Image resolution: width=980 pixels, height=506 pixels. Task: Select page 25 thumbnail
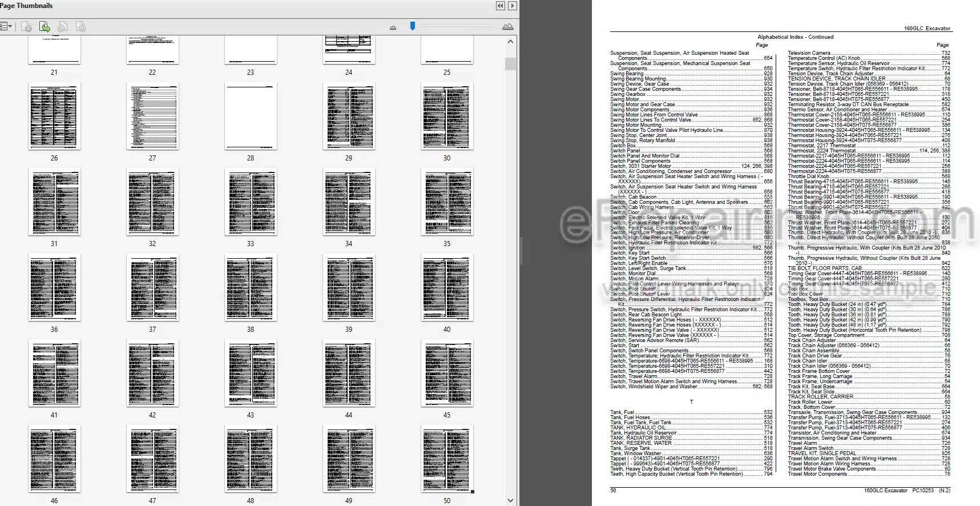point(447,50)
